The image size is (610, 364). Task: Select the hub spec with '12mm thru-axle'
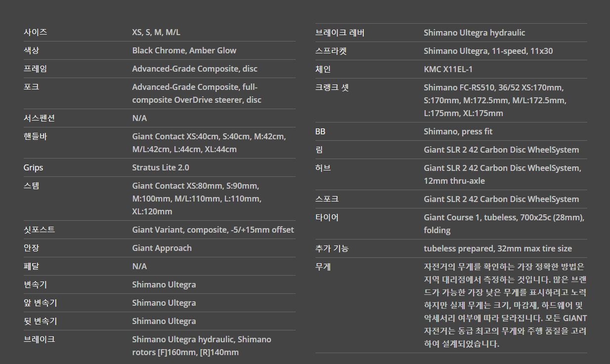pos(502,174)
